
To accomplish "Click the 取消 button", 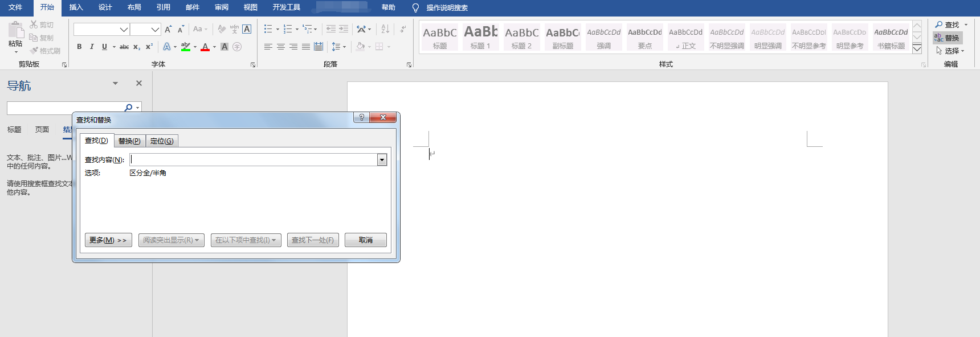I will (x=366, y=240).
